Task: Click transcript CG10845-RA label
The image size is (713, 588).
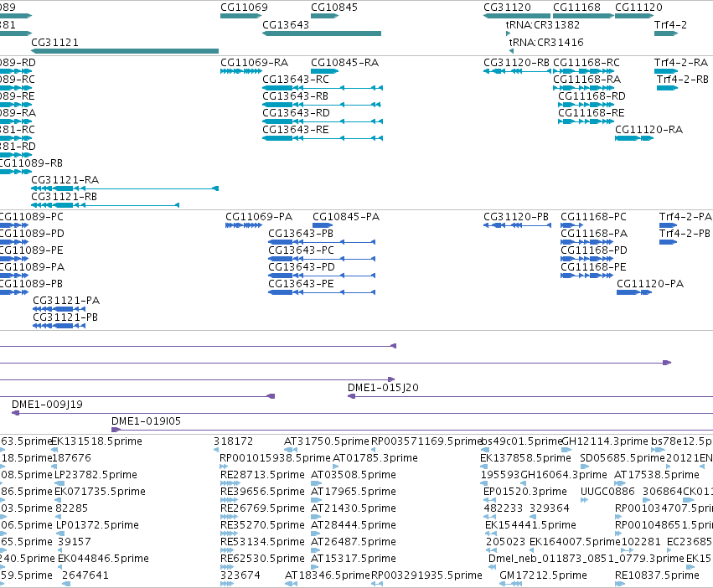Action: coord(344,62)
